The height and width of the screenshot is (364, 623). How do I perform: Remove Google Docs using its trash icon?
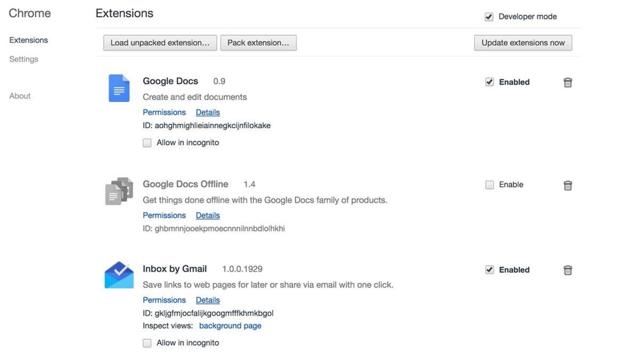[x=568, y=82]
